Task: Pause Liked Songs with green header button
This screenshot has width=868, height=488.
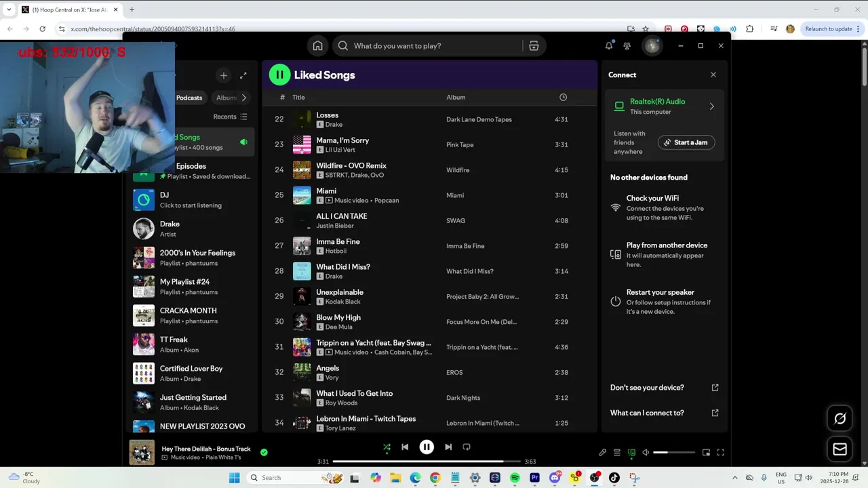Action: click(x=279, y=75)
